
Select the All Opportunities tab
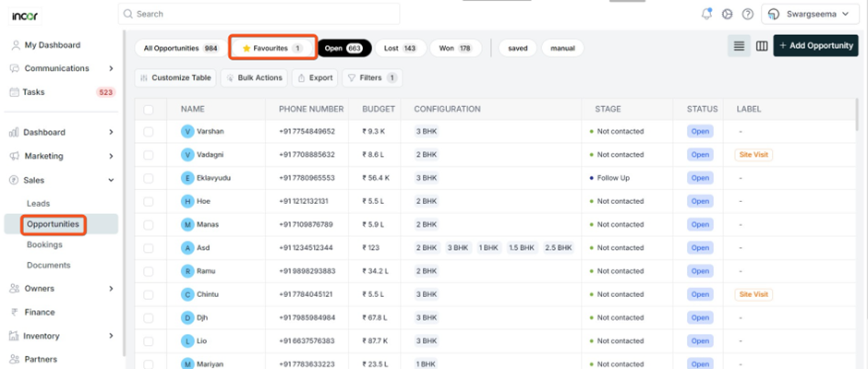point(180,48)
